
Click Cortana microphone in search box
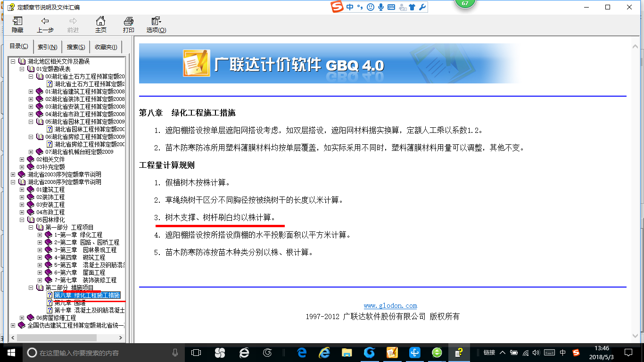click(x=175, y=353)
